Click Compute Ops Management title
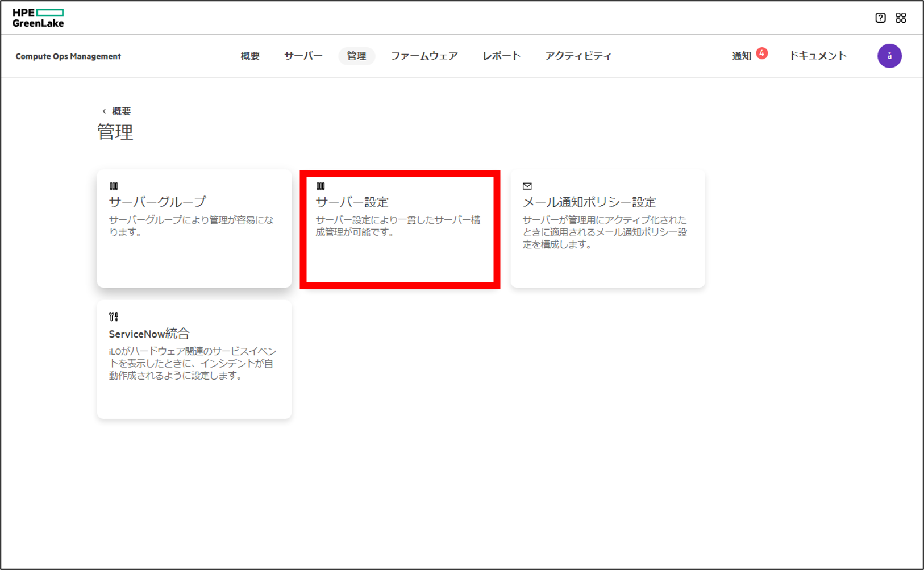 (x=68, y=56)
